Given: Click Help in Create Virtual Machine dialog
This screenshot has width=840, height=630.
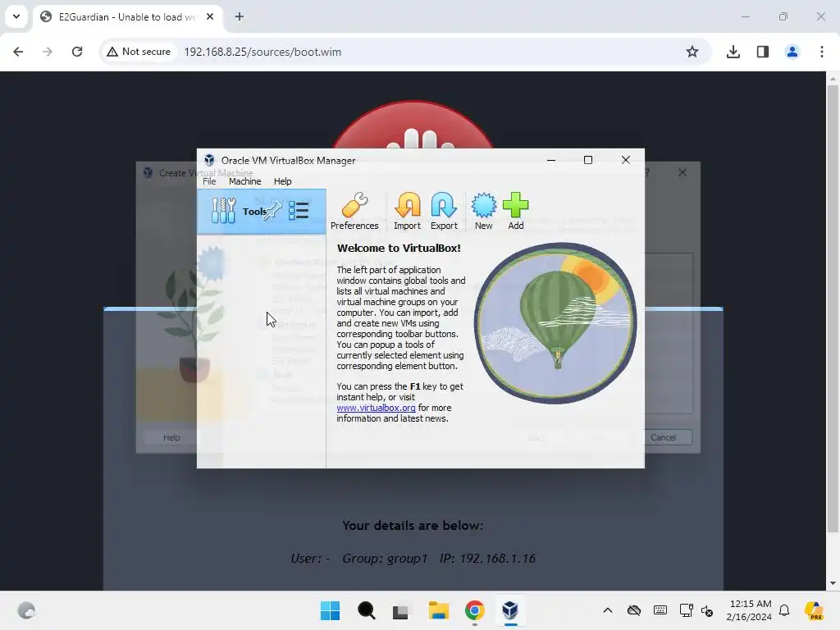Looking at the screenshot, I should tap(171, 437).
